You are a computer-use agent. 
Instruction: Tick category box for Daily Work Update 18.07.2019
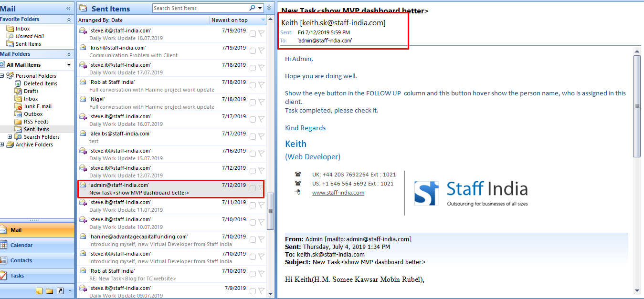pos(253,33)
